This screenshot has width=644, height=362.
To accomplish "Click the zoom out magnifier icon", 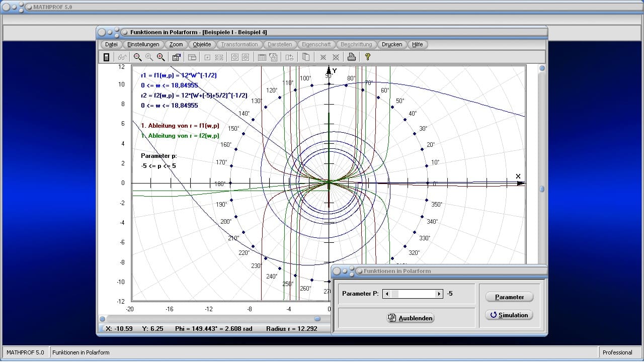I will 137,57.
